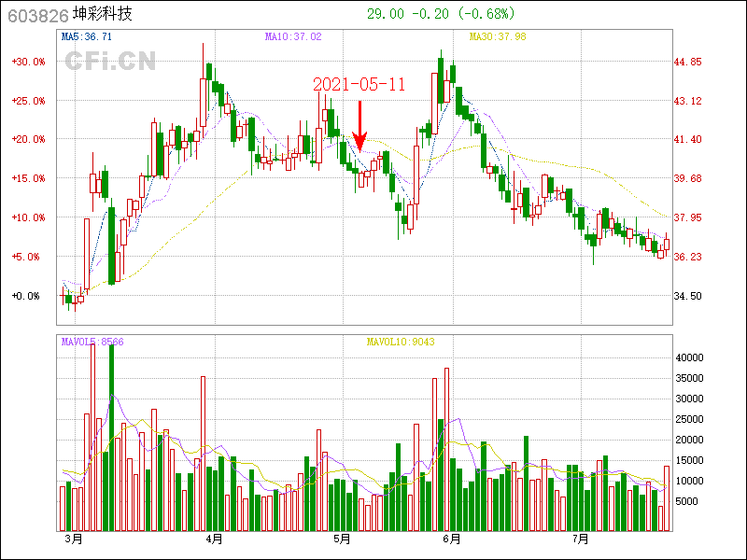Viewport: 747px width, 560px height.
Task: Click the 20000 volume axis label
Action: [x=689, y=440]
